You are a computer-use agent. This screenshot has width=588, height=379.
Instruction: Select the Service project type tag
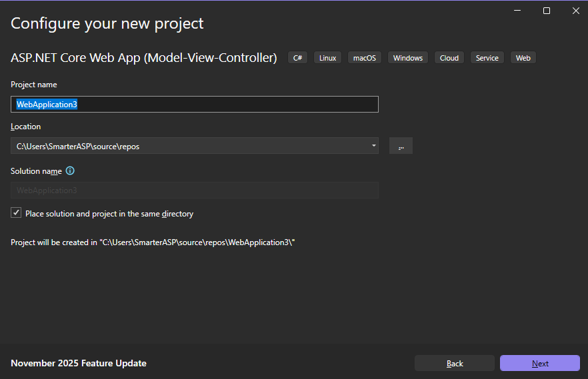tap(487, 58)
